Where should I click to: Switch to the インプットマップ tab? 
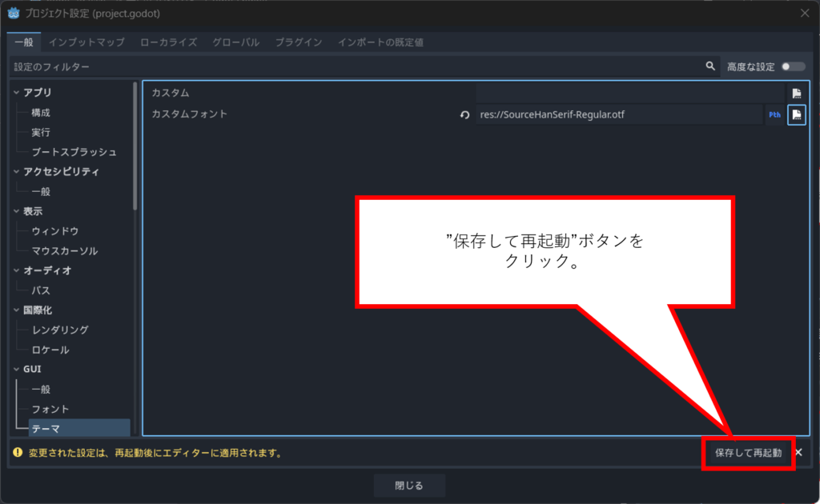(x=86, y=42)
